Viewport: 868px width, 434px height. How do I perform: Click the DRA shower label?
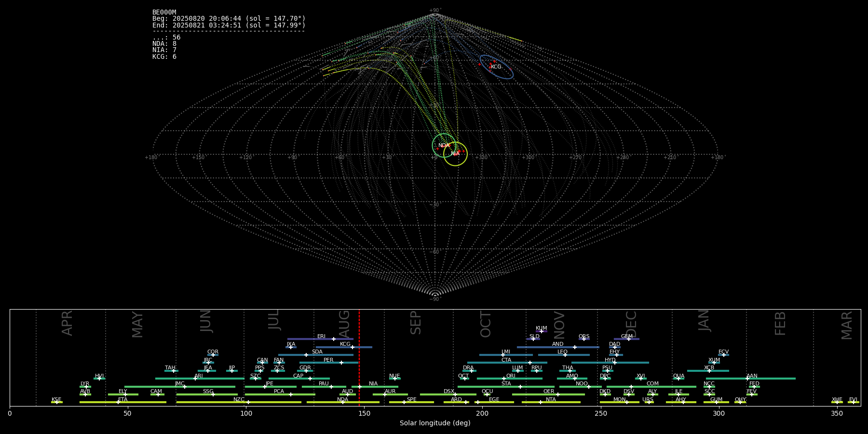[468, 368]
